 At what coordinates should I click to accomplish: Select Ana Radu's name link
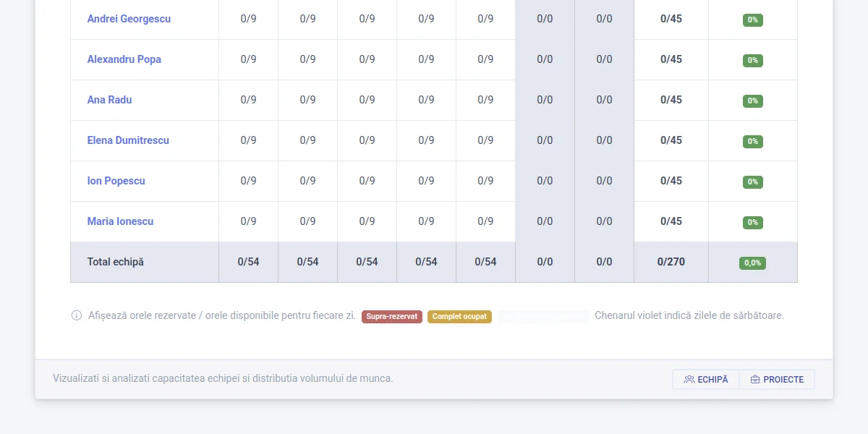pos(109,100)
